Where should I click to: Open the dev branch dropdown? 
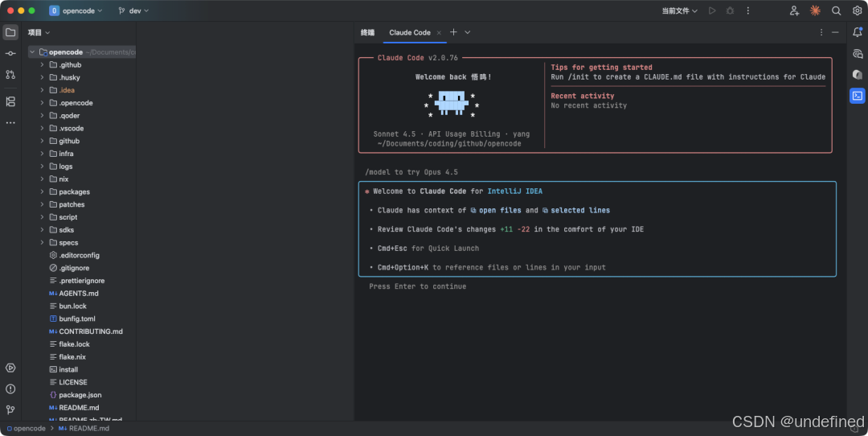(x=133, y=10)
